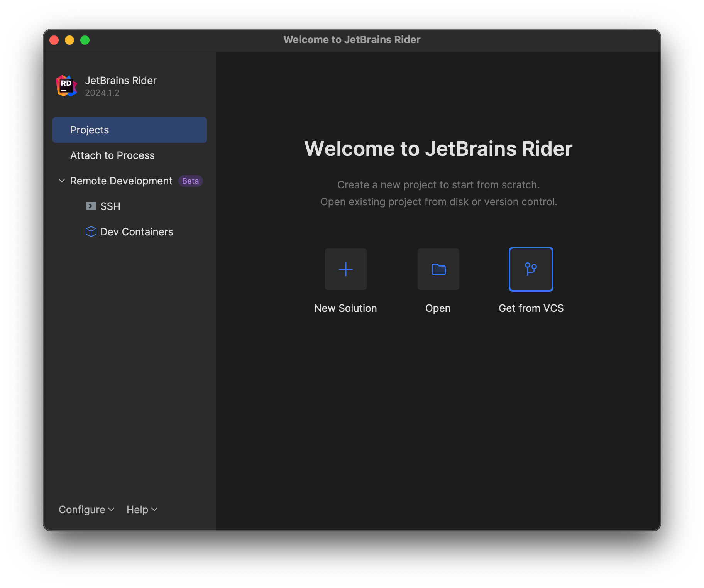Click the New Solution plus icon
This screenshot has width=704, height=588.
click(345, 269)
